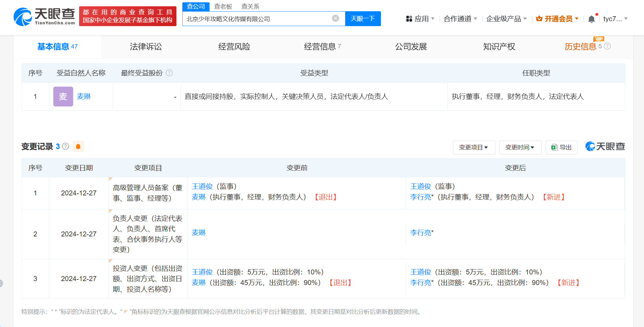
Task: Select date 2024-12-27 in record row 3
Action: click(79, 279)
